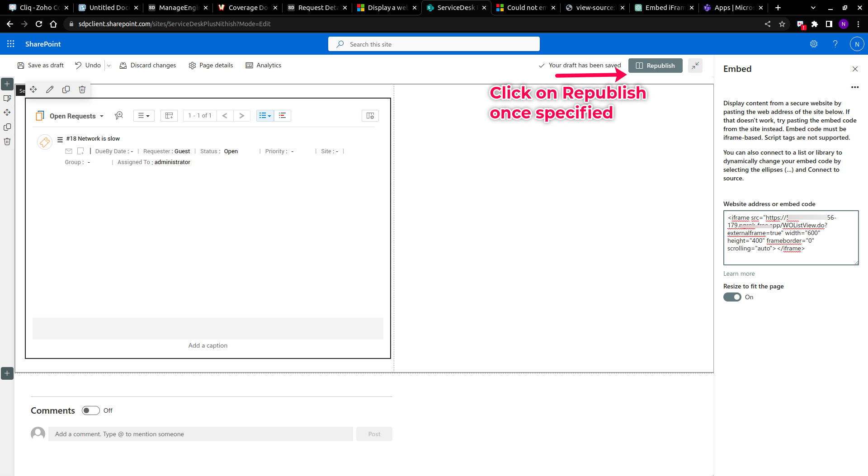Click the SharePoint home link
This screenshot has width=868, height=476.
[x=43, y=44]
